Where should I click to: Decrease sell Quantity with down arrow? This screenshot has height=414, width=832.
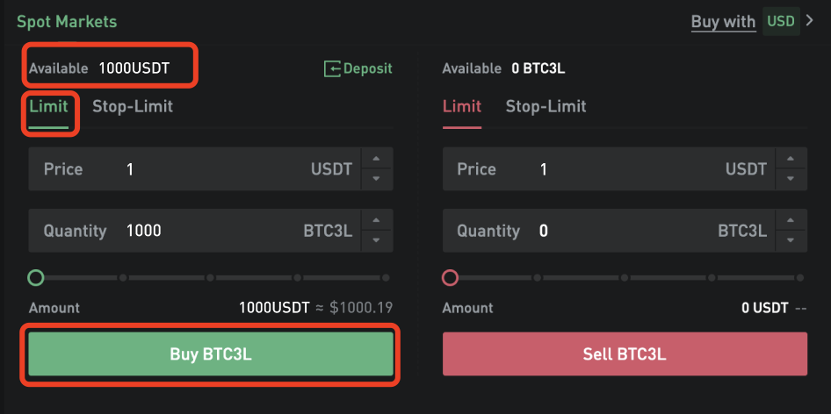pos(791,240)
